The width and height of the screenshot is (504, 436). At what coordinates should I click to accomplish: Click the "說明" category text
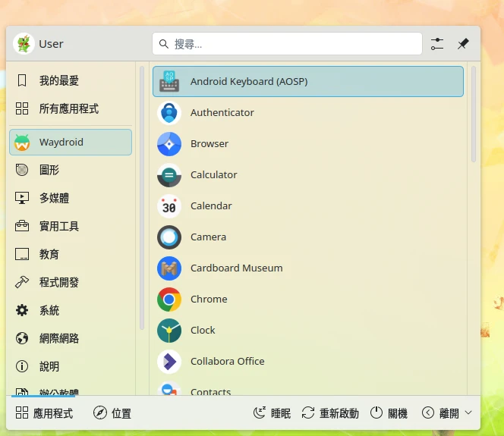pos(49,367)
